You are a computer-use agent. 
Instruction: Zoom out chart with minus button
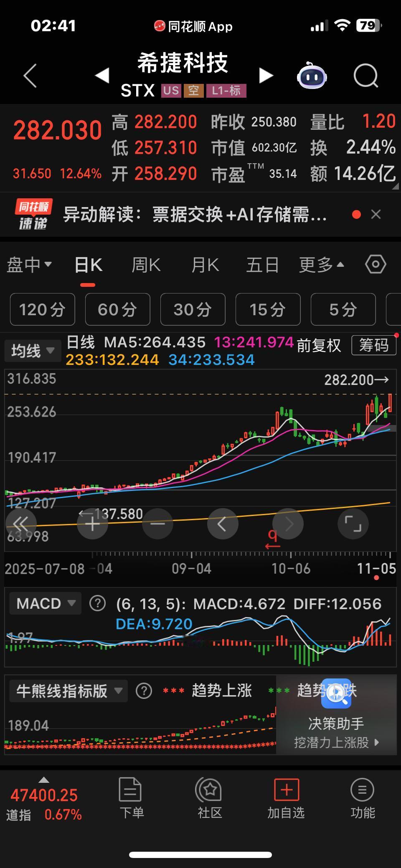[157, 524]
